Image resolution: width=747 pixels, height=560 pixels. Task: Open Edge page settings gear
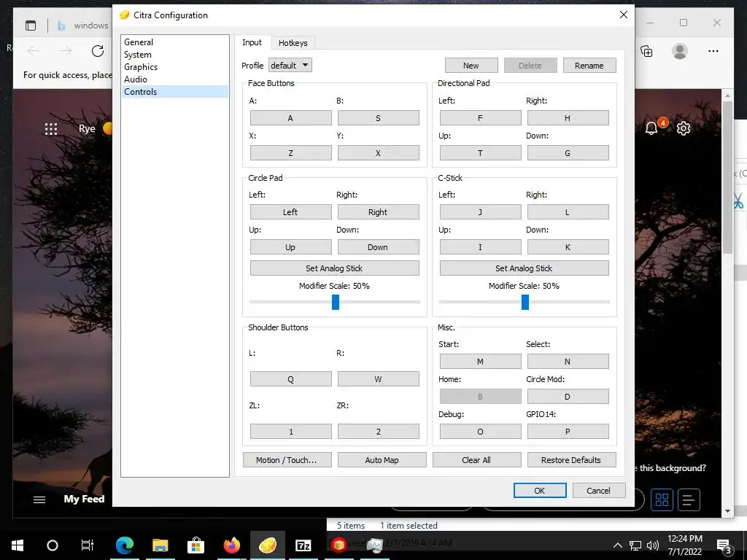point(684,128)
